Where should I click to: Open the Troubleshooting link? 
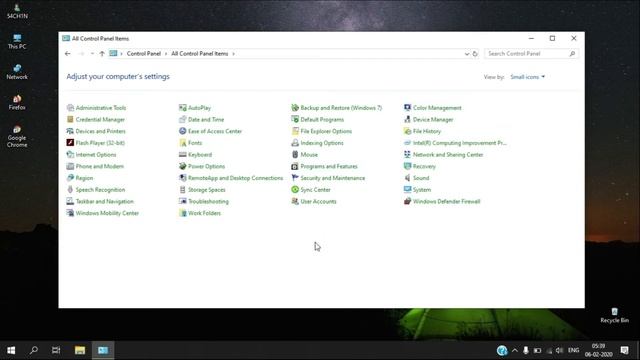coord(208,202)
